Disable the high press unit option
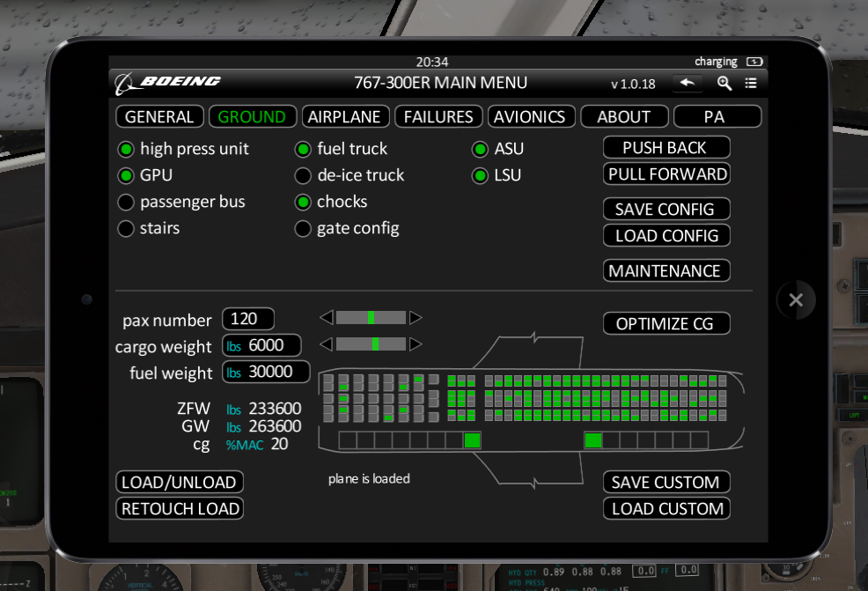Image resolution: width=868 pixels, height=591 pixels. point(126,149)
